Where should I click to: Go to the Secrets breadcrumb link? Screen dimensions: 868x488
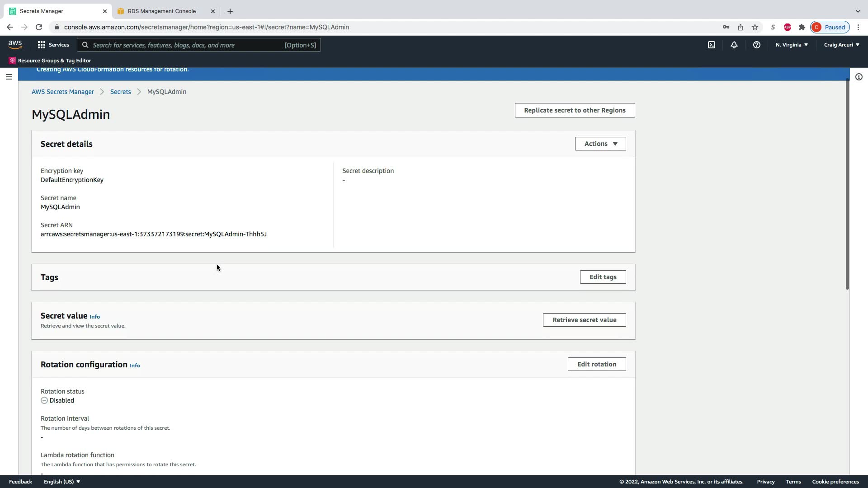pyautogui.click(x=120, y=92)
